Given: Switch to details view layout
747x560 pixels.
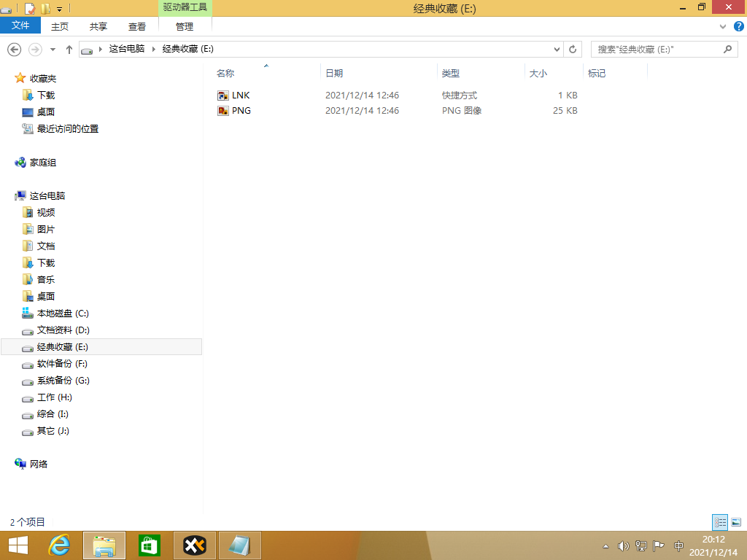Looking at the screenshot, I should click(720, 522).
